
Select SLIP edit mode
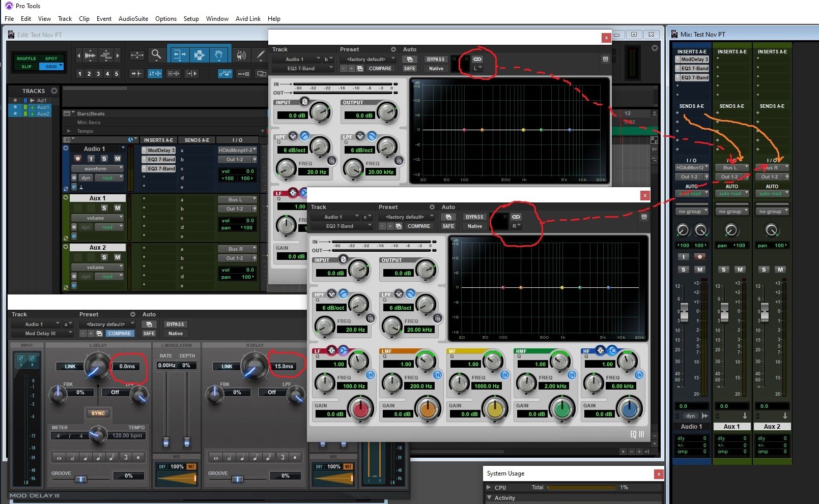[26, 67]
